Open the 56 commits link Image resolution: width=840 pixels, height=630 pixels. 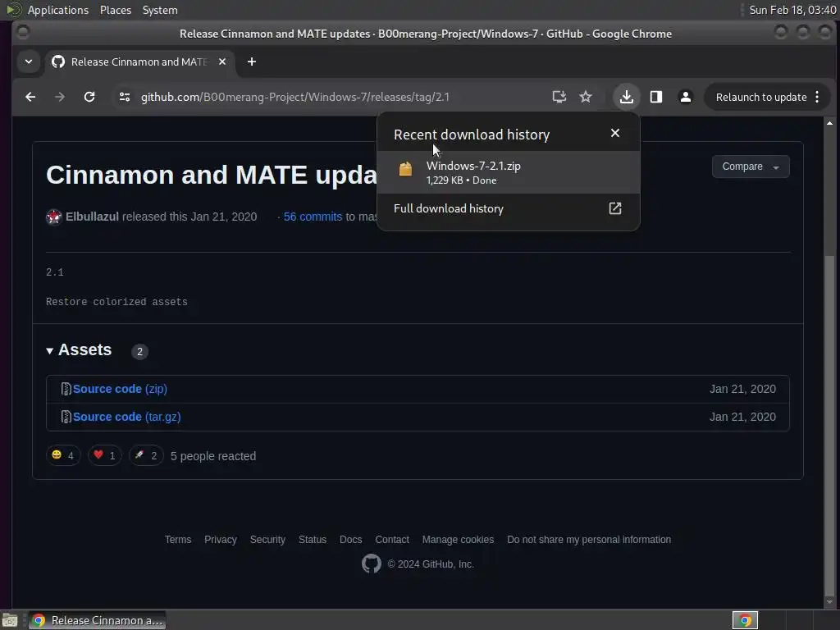(313, 217)
